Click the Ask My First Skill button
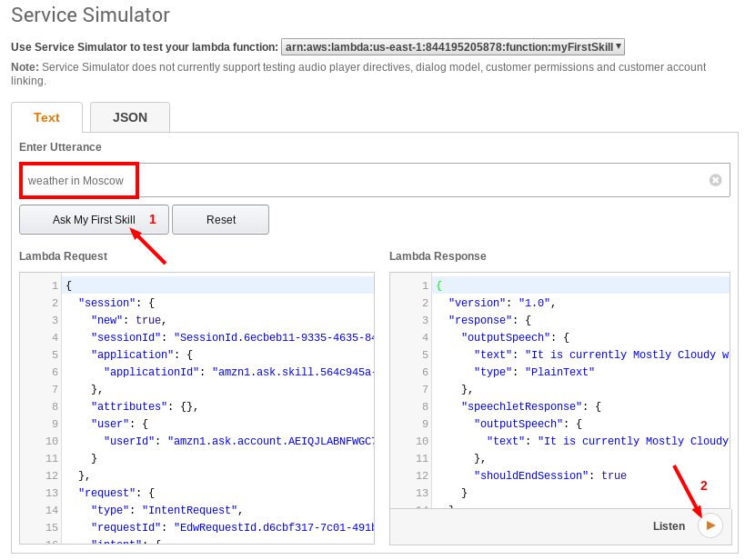 click(94, 219)
